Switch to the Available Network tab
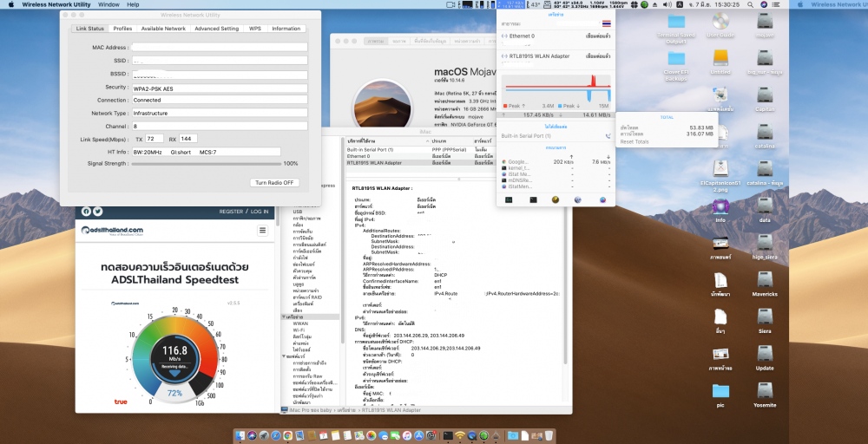The height and width of the screenshot is (444, 868). click(x=163, y=29)
